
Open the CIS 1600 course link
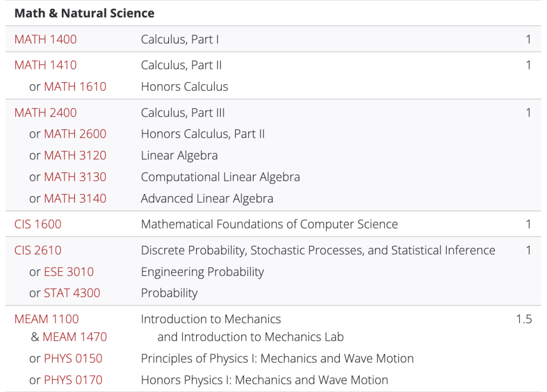coord(37,224)
